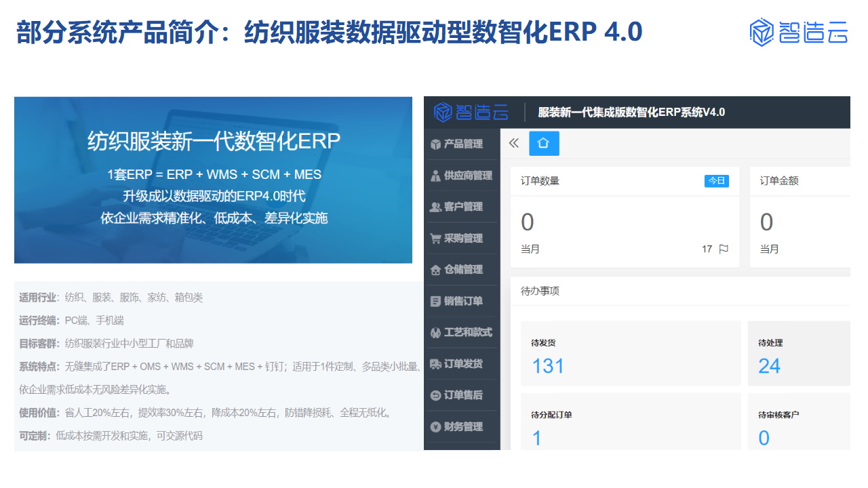Viewport: 868px width, 488px height.
Task: Click the 待处理 card label
Action: point(770,343)
